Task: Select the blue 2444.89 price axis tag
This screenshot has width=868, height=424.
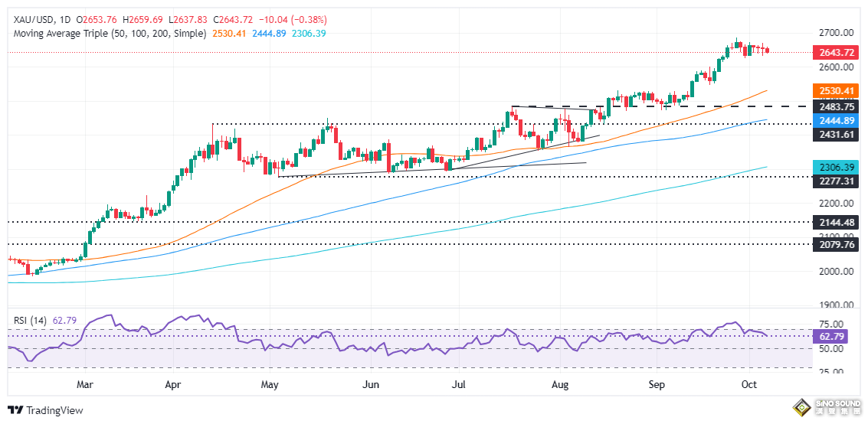Action: click(x=838, y=120)
